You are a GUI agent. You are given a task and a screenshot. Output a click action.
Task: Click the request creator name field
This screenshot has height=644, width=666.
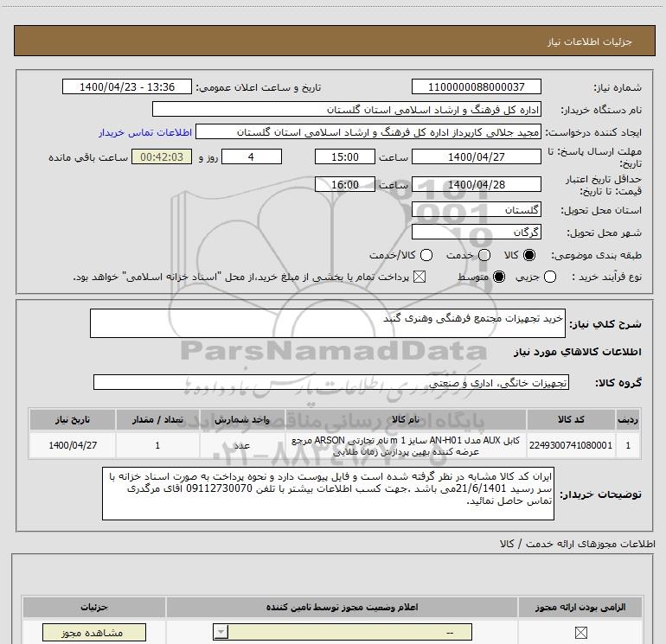coord(368,131)
